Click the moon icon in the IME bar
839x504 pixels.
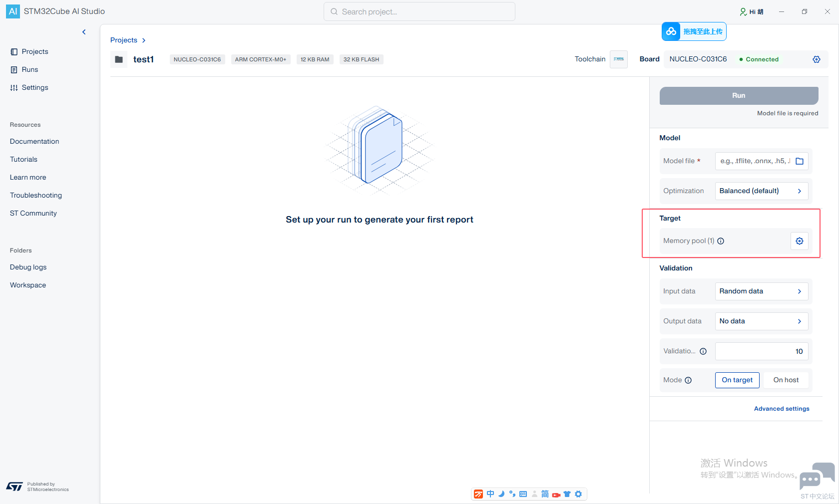coord(501,494)
